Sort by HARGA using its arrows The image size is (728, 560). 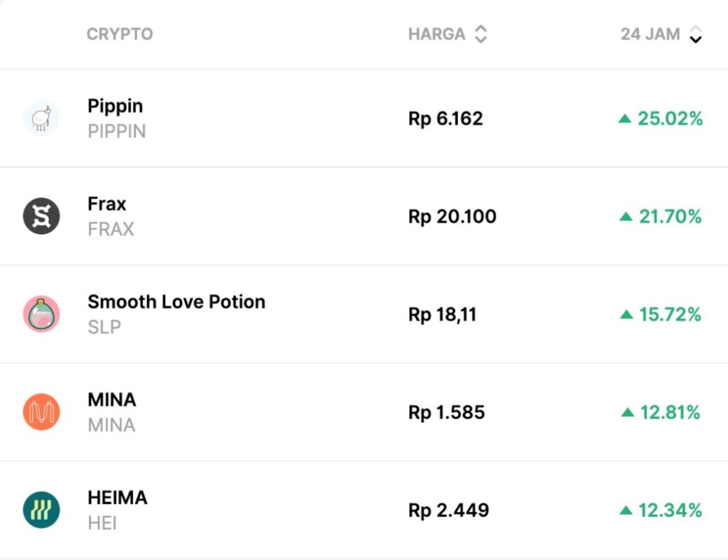pos(481,34)
